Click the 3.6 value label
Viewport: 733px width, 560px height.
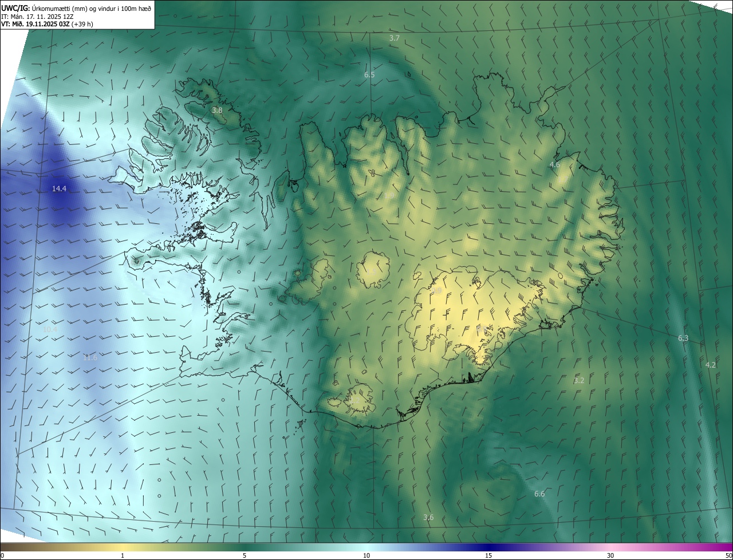click(428, 517)
